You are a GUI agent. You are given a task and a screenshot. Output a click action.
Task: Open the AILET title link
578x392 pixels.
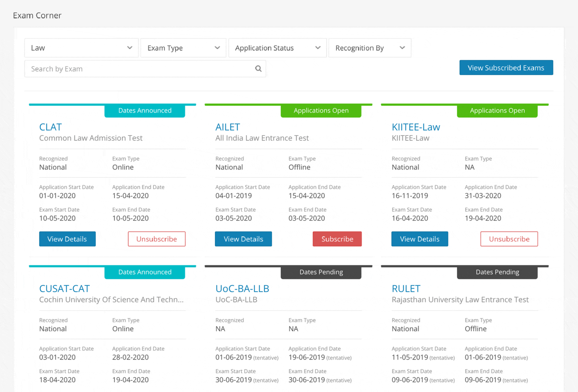[228, 127]
